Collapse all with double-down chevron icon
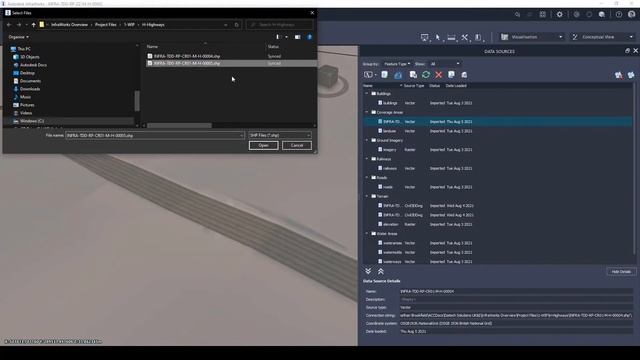 (368, 271)
